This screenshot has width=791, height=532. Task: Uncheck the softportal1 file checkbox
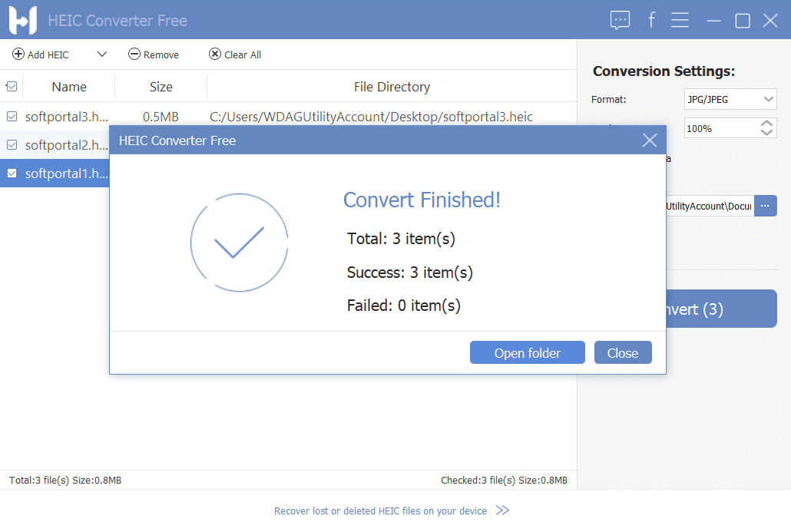pos(12,173)
